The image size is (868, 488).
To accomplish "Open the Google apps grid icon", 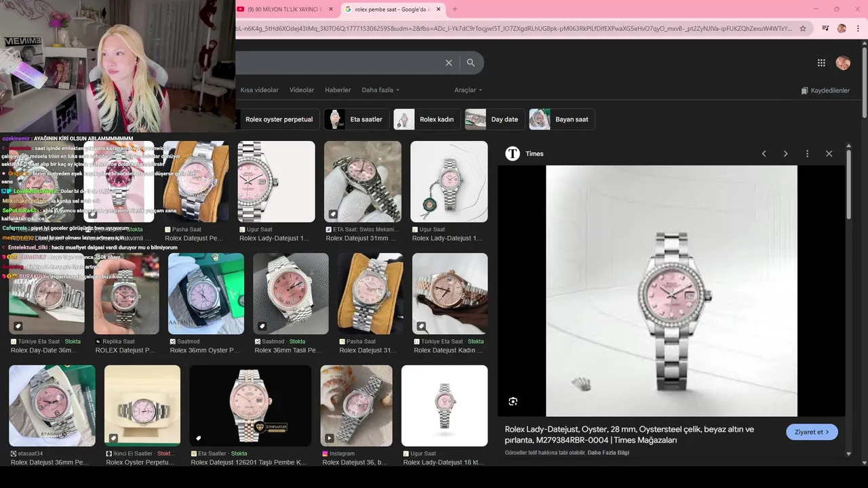I will point(821,62).
